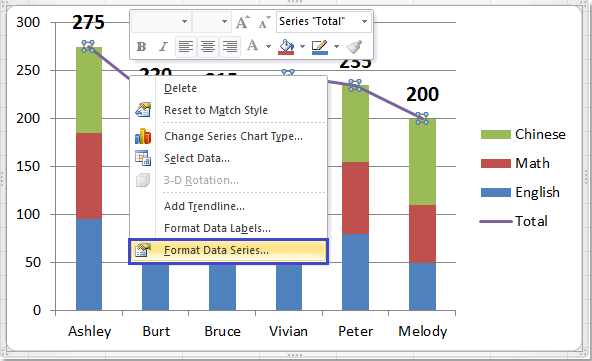
Task: Choose Reset to Match Style
Action: 228,110
